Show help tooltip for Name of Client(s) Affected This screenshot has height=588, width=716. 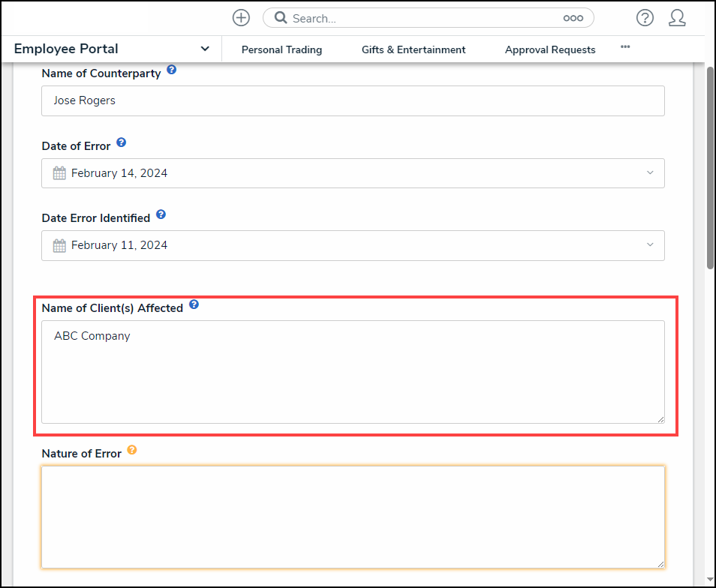click(194, 304)
